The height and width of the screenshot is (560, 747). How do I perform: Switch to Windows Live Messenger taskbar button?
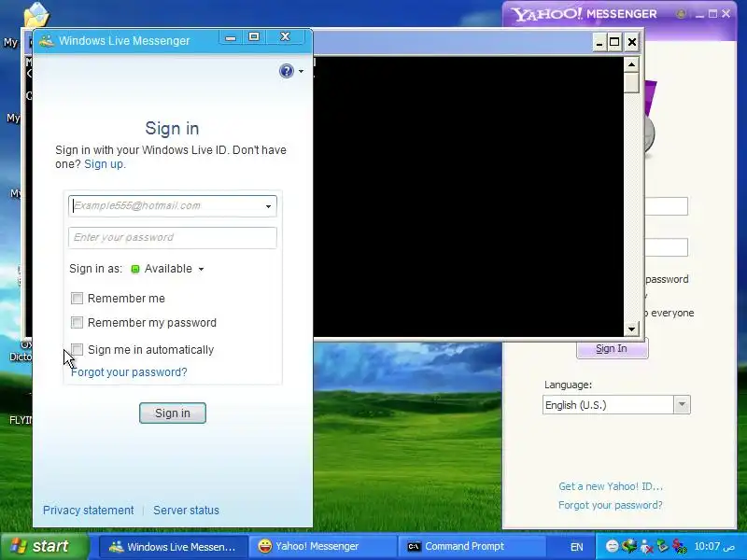[174, 546]
